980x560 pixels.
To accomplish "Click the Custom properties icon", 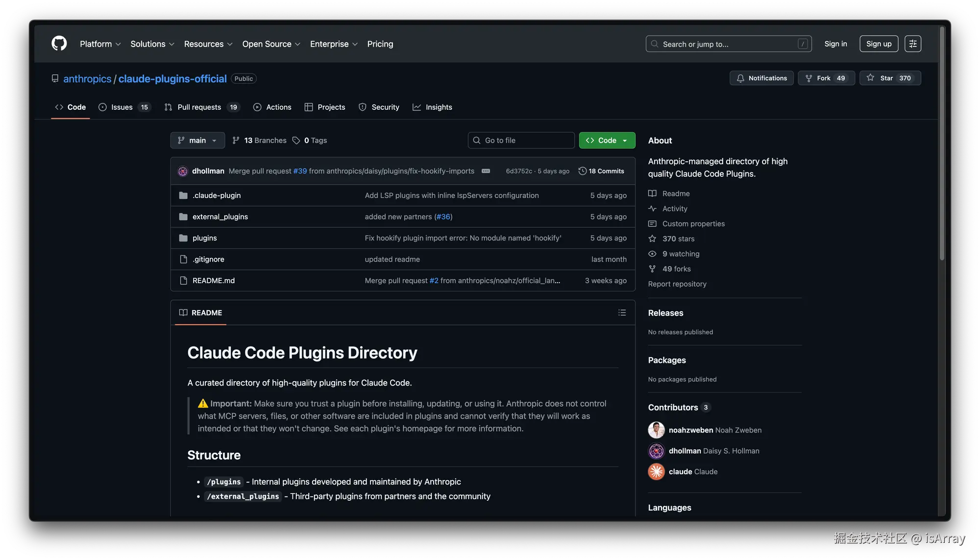I will [652, 224].
